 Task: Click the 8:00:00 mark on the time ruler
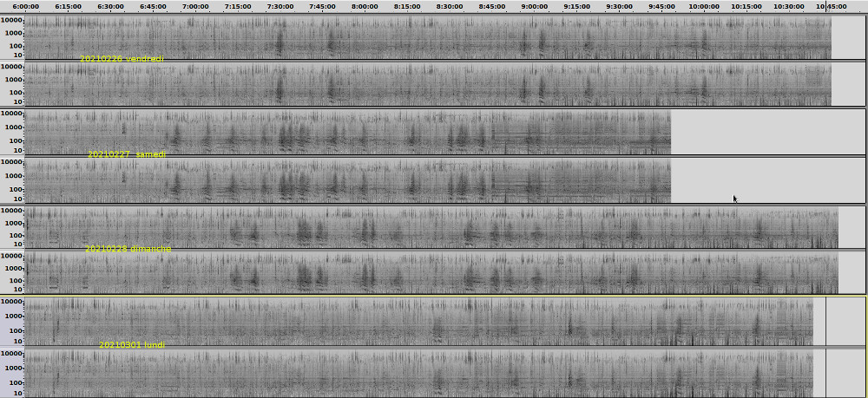click(365, 6)
